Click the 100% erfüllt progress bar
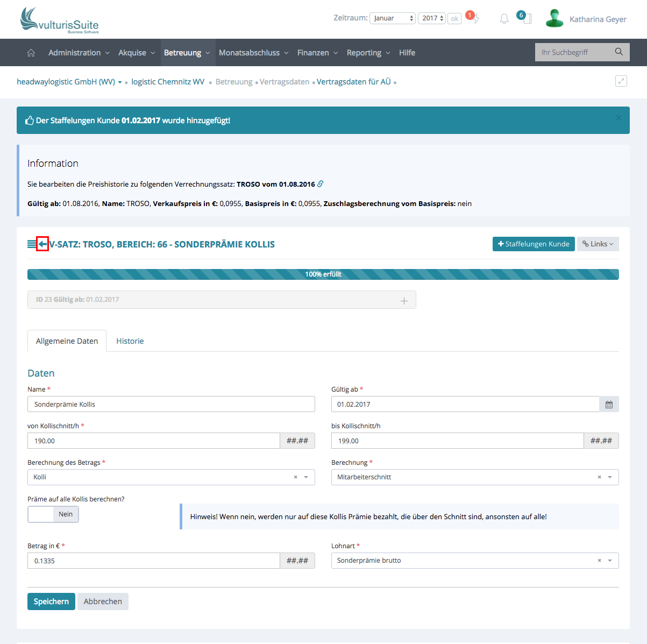 323,274
